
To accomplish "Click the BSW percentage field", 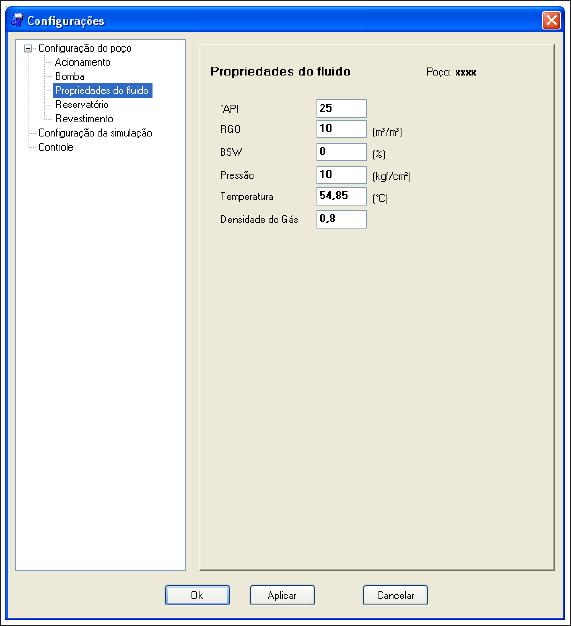I will [x=341, y=152].
